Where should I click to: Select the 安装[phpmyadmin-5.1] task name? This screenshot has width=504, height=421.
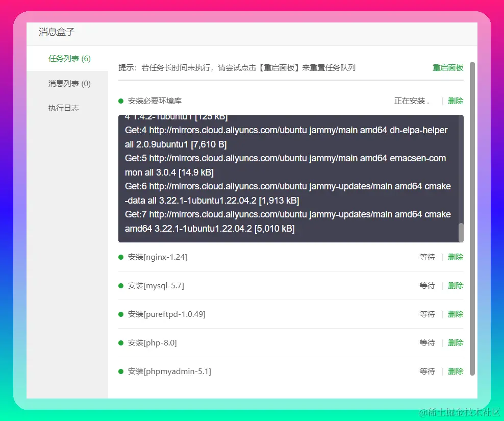click(x=169, y=372)
